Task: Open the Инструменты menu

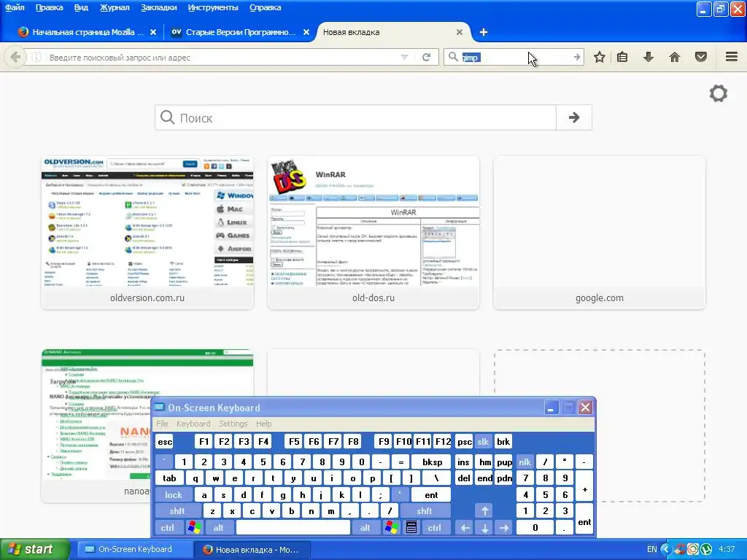Action: (x=213, y=7)
